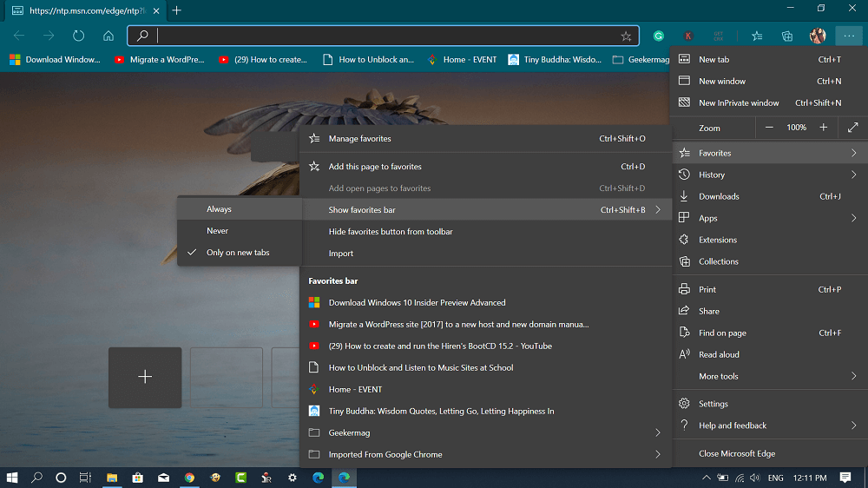The height and width of the screenshot is (488, 868).
Task: Open the Favorites toolbar button
Action: (x=757, y=36)
